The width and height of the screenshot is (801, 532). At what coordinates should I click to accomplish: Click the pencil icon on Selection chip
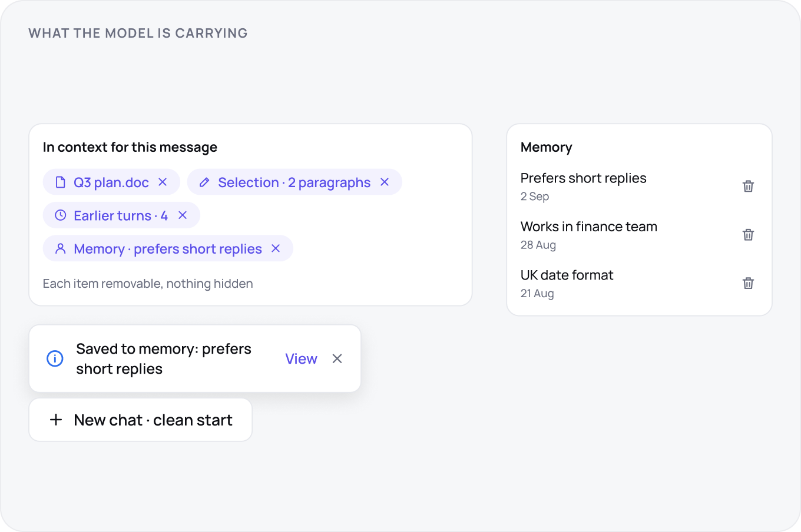(204, 182)
